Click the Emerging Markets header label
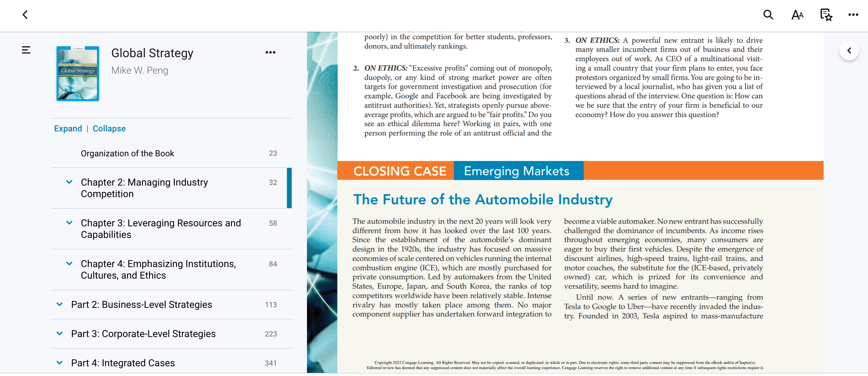Screen dimensions: 868x376 click(517, 171)
